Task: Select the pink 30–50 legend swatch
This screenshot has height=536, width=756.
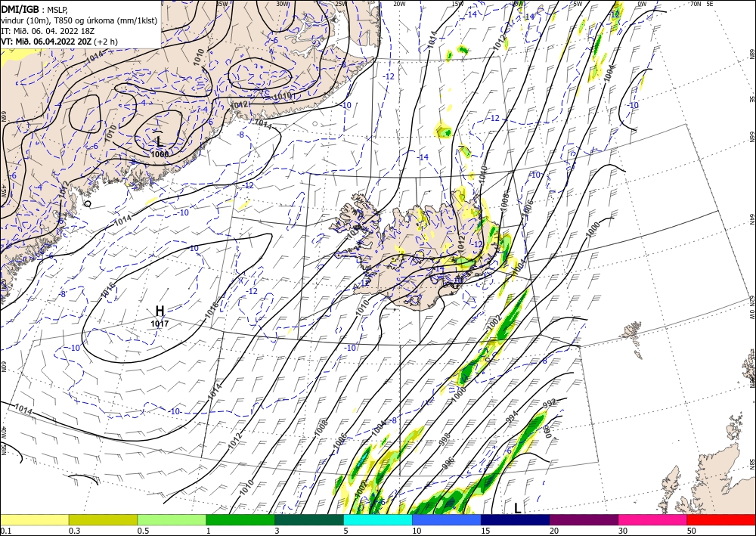Action: [653, 519]
